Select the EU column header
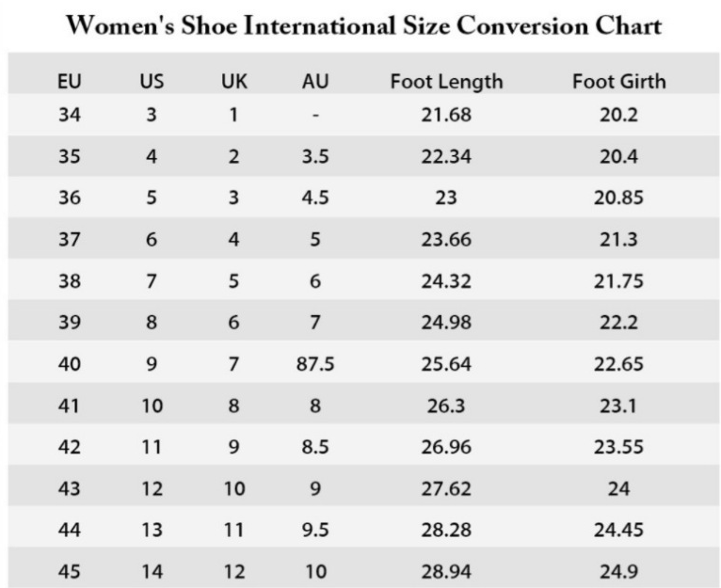 69,82
